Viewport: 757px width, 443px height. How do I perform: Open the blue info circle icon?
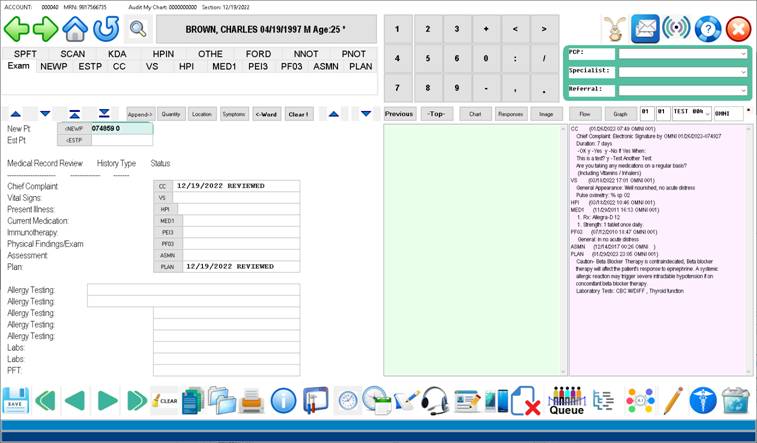284,402
